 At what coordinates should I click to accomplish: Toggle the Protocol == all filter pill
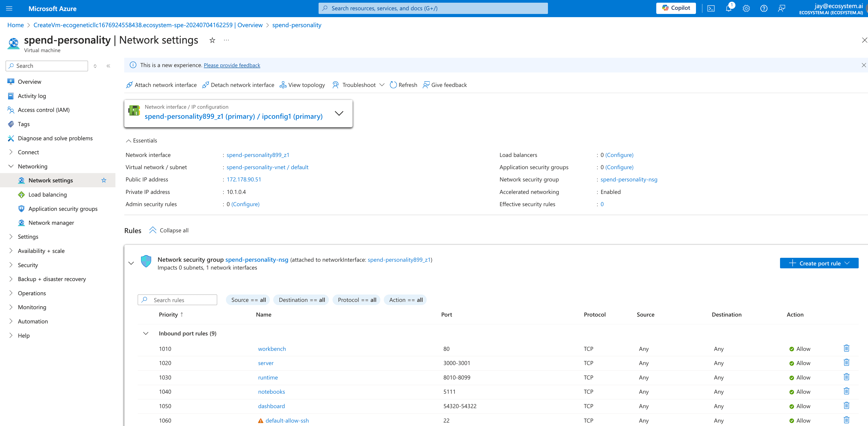point(357,300)
